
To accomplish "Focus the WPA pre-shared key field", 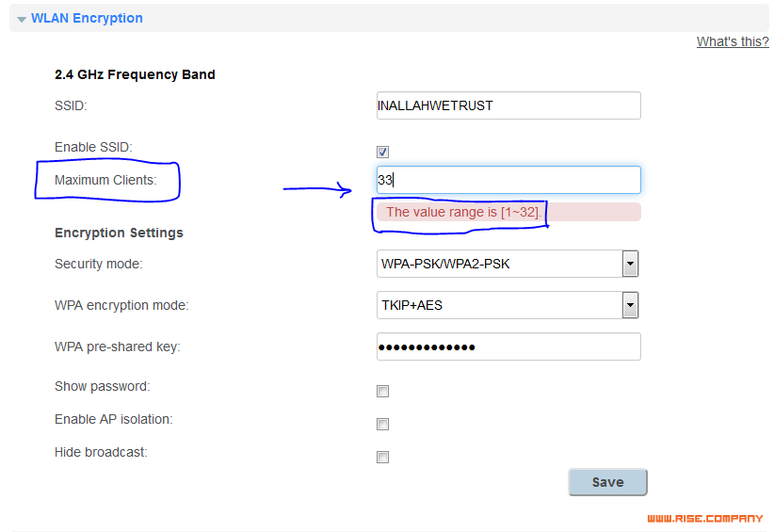I will pos(508,347).
